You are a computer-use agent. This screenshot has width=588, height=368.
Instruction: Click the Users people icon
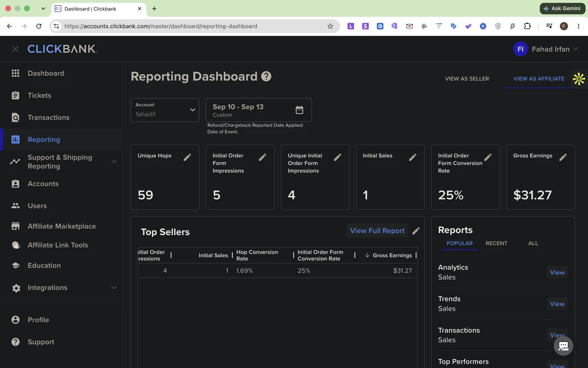pos(15,206)
